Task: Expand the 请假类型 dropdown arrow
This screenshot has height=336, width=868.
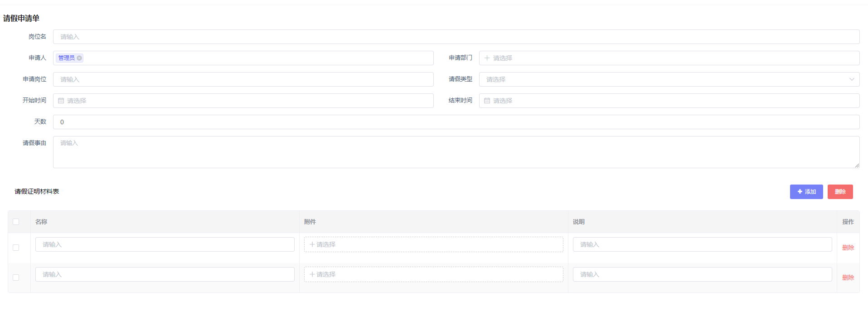Action: coord(851,79)
